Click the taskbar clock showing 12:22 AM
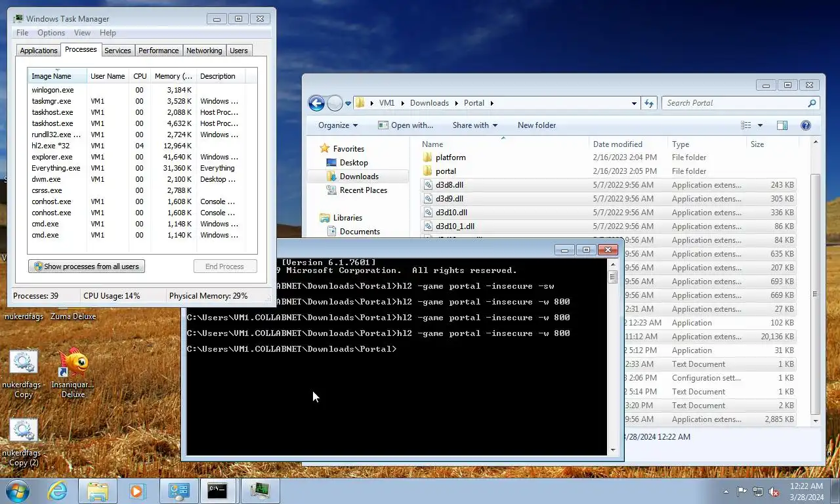Viewport: 840px width, 504px height. click(807, 486)
